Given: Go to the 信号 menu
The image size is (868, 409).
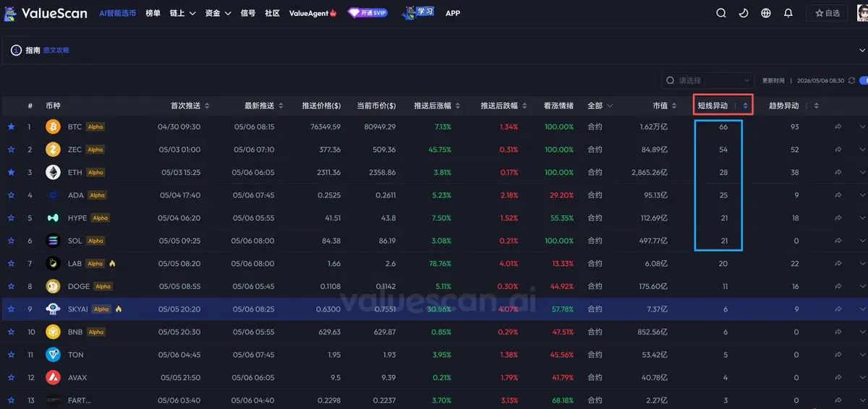Looking at the screenshot, I should [247, 13].
